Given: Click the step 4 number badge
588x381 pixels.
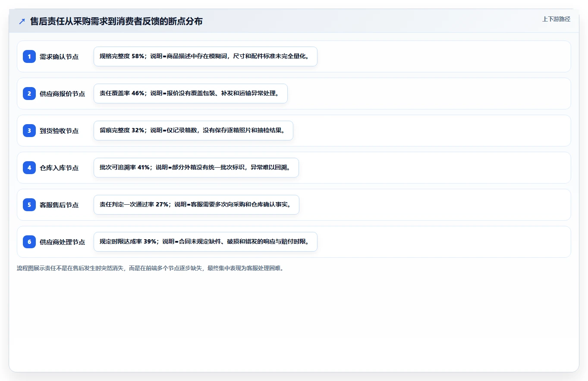Looking at the screenshot, I should (29, 167).
